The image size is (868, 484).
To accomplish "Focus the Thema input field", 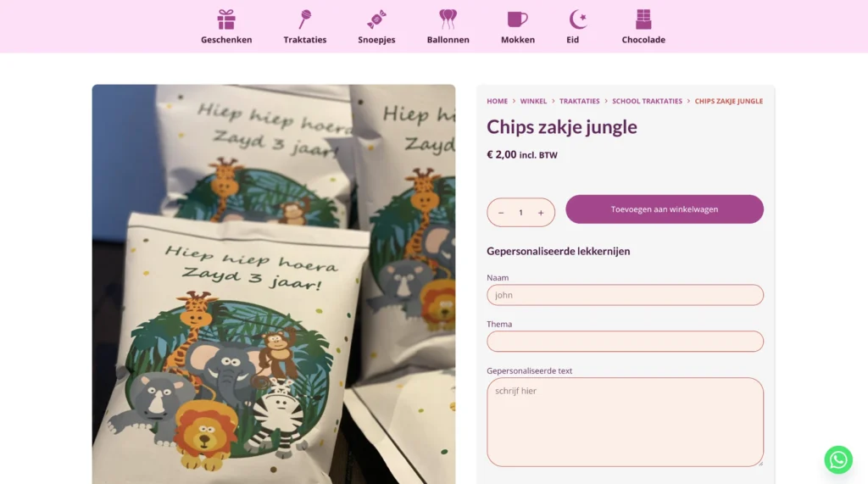I will click(x=625, y=341).
